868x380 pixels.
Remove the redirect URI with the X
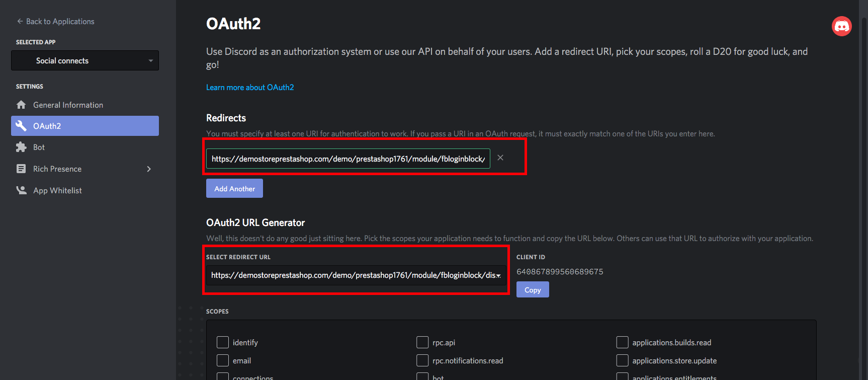coord(500,158)
